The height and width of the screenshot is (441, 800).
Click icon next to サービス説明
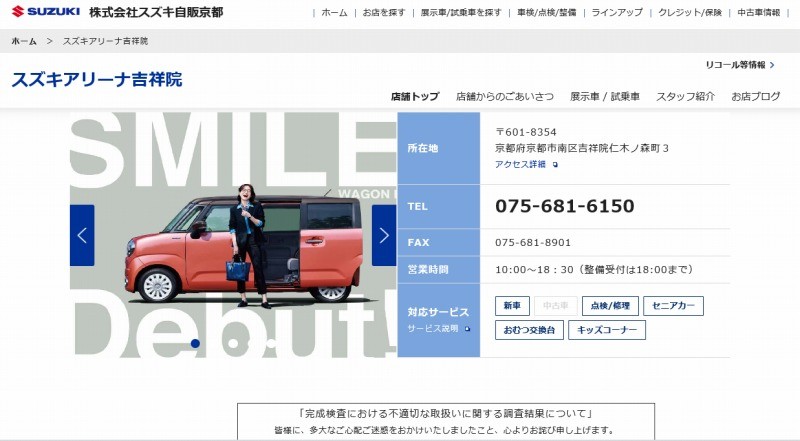tap(467, 329)
